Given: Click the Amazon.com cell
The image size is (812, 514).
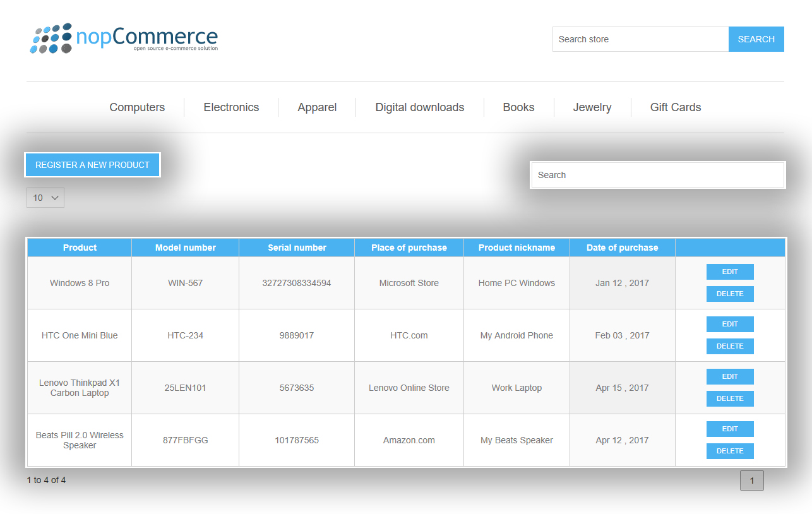Looking at the screenshot, I should 409,440.
